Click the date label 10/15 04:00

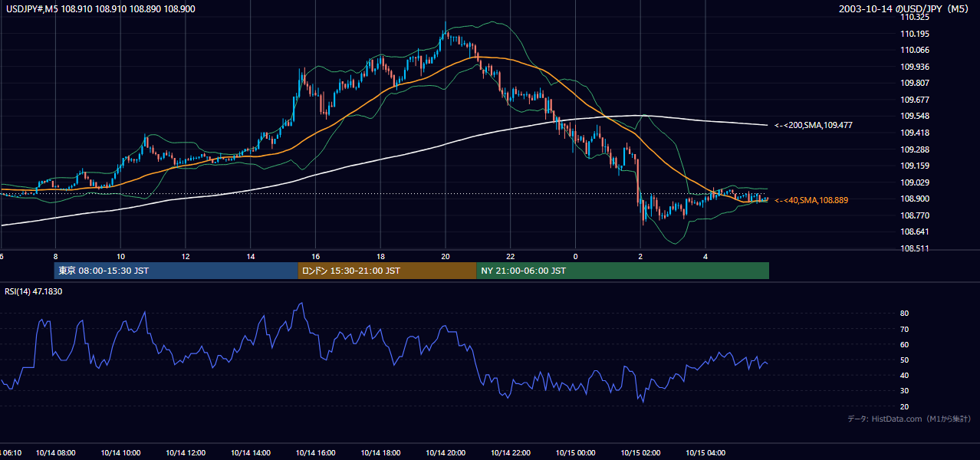(x=705, y=453)
